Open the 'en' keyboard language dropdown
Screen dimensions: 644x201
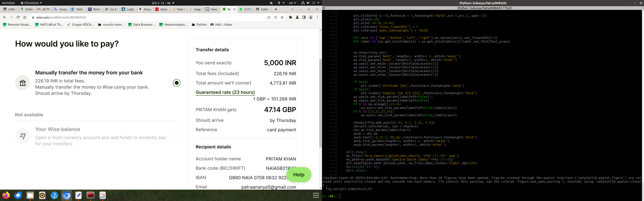[x=292, y=3]
